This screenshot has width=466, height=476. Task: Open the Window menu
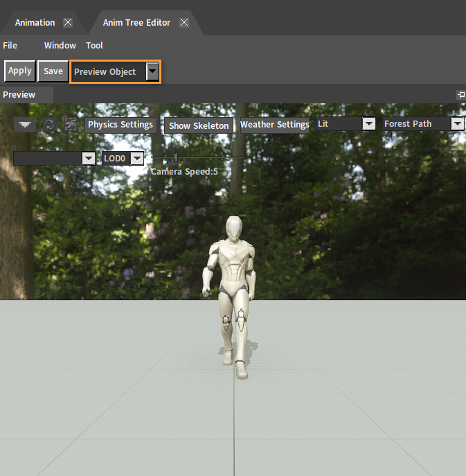[x=60, y=46]
